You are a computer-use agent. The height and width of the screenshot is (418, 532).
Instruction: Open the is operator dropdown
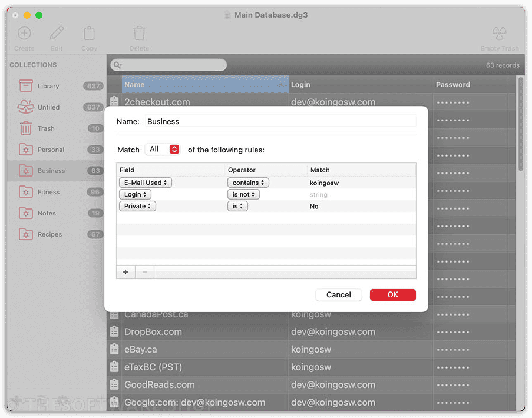(237, 206)
